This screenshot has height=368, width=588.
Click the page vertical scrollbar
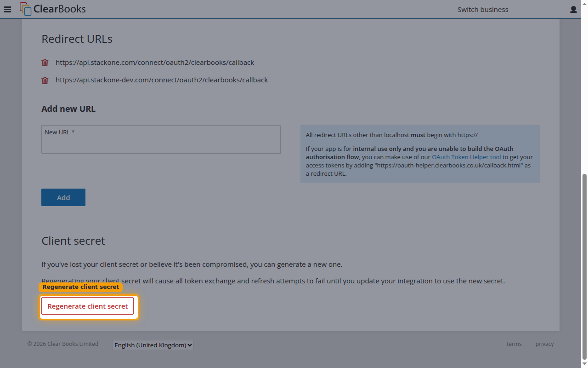click(584, 267)
